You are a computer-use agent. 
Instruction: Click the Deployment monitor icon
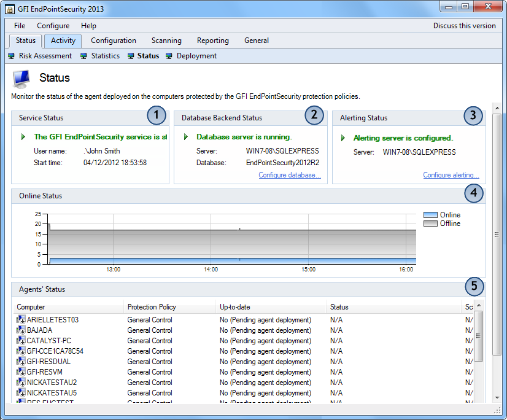tap(169, 56)
